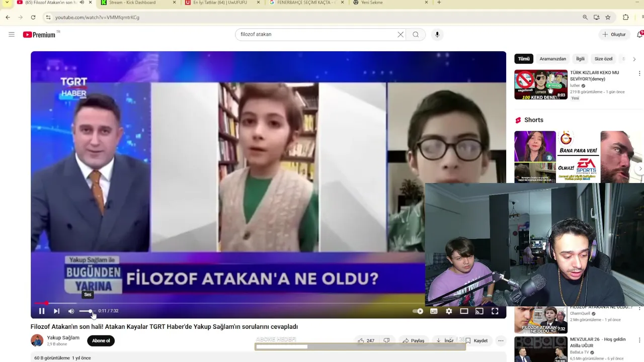
Task: Toggle autoplay switch in player
Action: tap(418, 311)
